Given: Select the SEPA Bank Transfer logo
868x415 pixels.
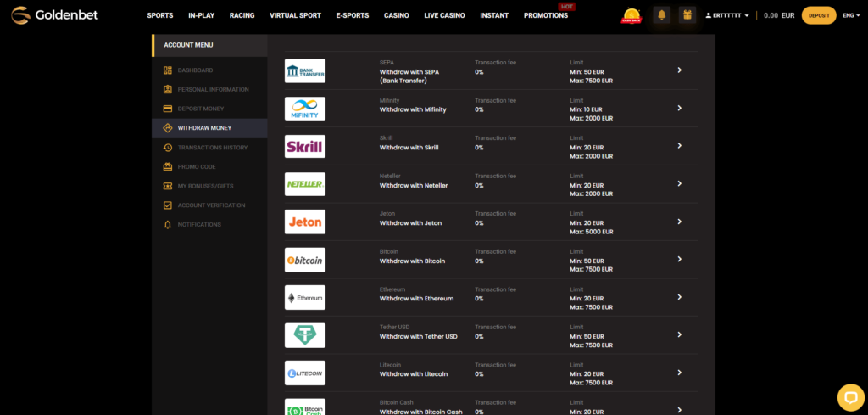Looking at the screenshot, I should (305, 71).
